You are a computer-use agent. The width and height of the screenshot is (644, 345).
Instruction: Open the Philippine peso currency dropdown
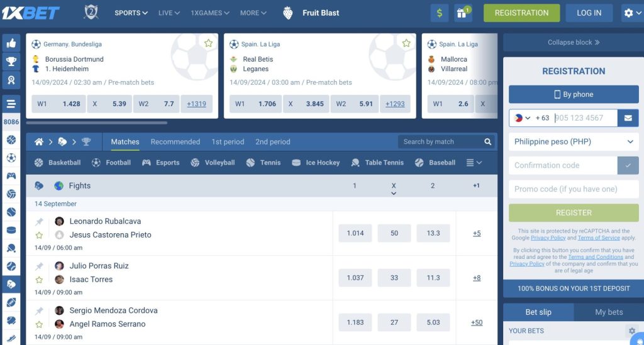pos(574,142)
